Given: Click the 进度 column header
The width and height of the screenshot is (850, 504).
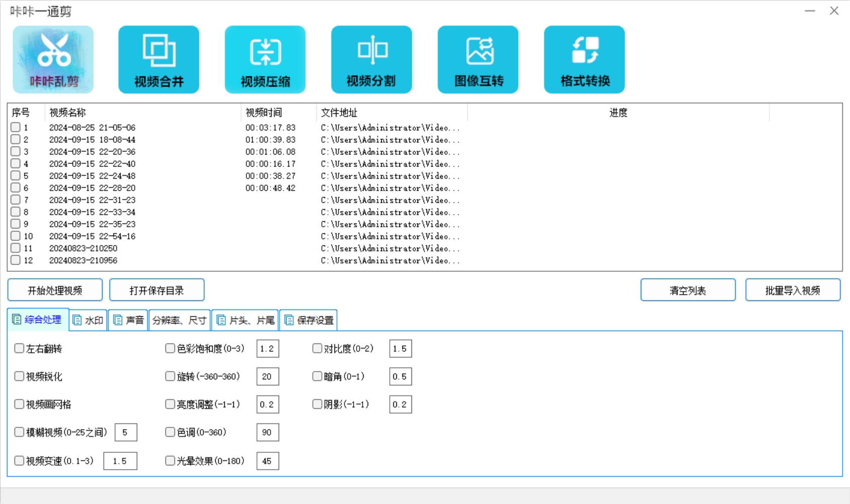Looking at the screenshot, I should pos(618,113).
